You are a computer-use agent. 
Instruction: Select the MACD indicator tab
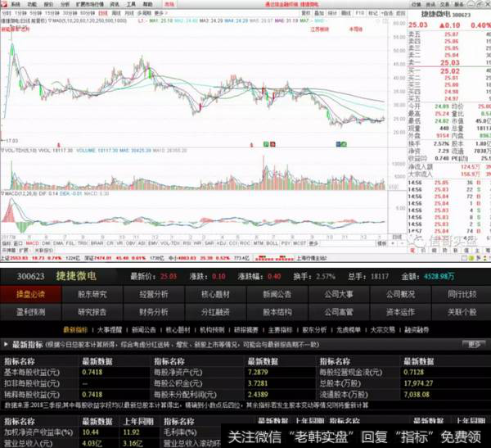[32, 243]
